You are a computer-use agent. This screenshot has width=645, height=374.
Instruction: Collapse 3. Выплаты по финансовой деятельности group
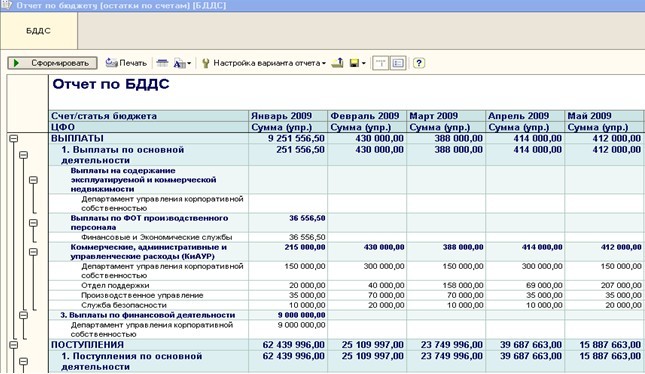coord(23,315)
